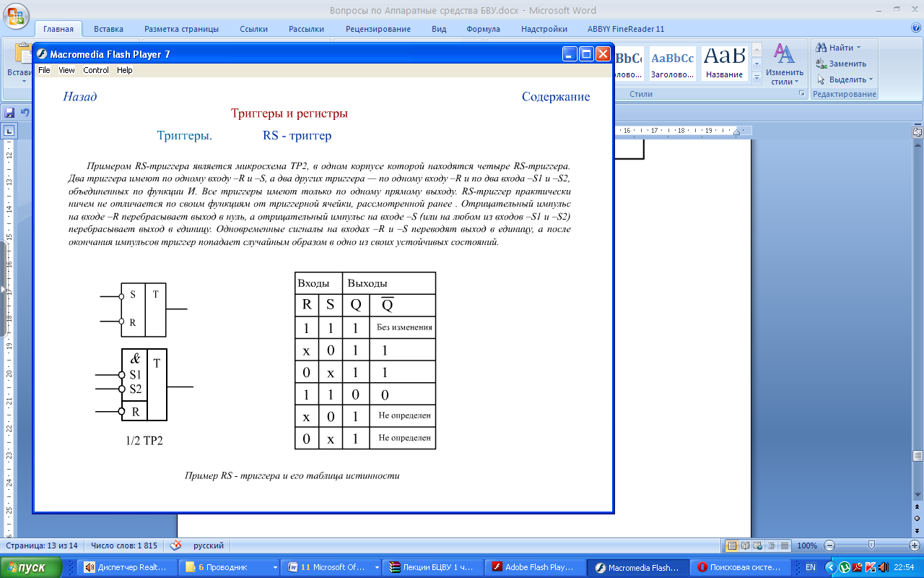This screenshot has width=924, height=578.
Task: Expand the styles gallery More arrow
Action: [757, 77]
